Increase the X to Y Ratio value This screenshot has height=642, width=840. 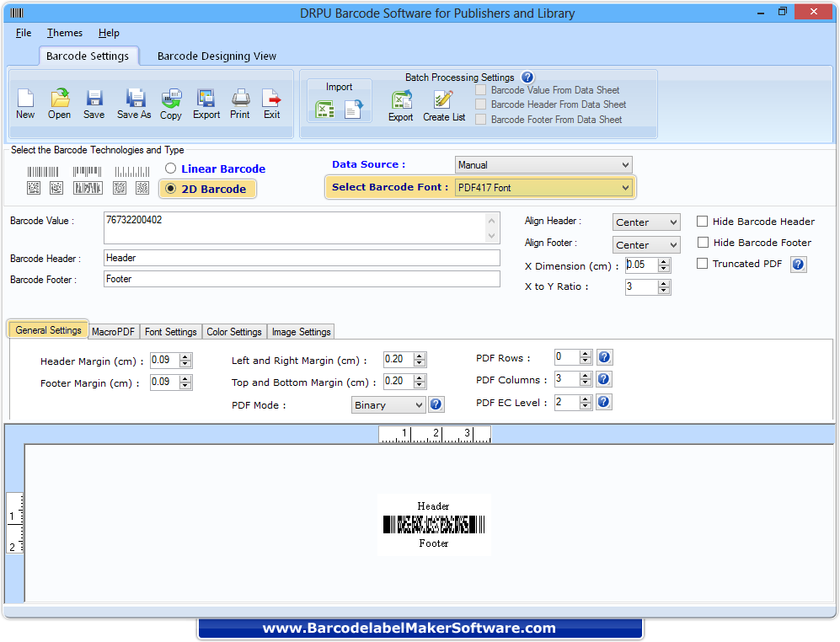point(664,283)
